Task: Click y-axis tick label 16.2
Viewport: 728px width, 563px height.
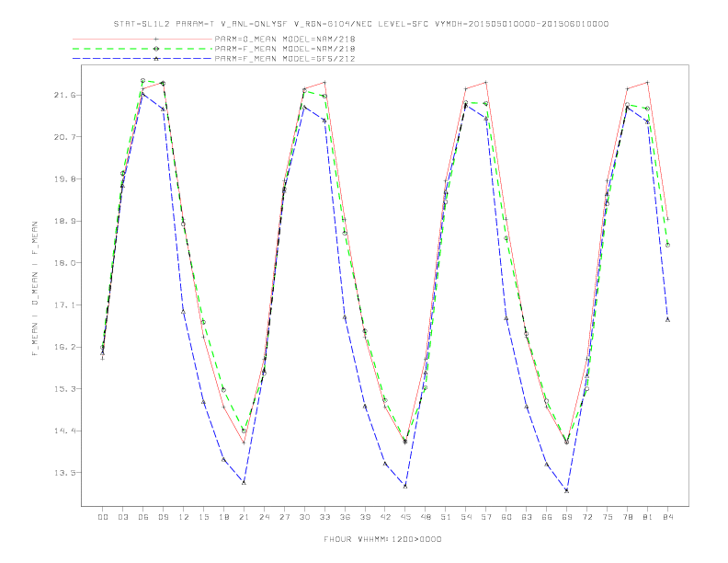Action: (x=63, y=347)
